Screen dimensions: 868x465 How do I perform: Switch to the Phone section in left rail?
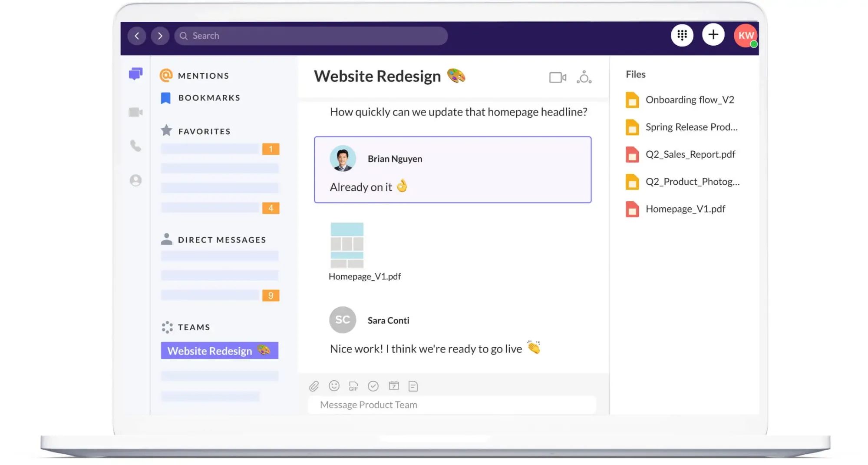tap(136, 146)
